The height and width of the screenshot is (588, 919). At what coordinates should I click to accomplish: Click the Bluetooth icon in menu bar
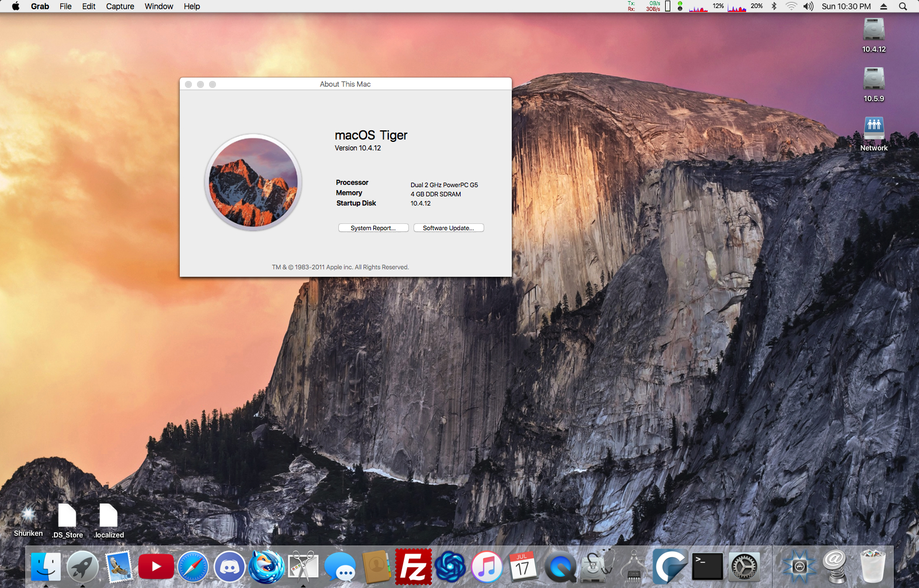tap(774, 6)
